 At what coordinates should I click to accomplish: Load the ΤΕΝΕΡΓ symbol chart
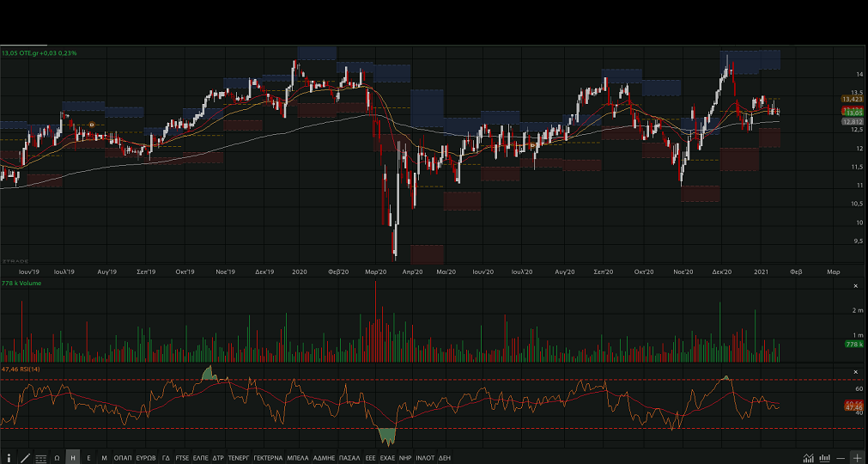pos(240,458)
